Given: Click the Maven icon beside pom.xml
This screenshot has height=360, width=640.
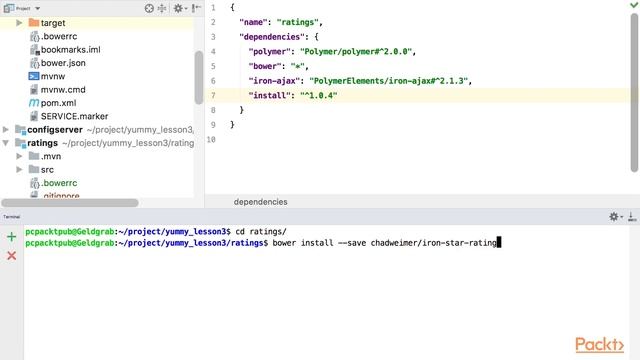Looking at the screenshot, I should [x=34, y=103].
